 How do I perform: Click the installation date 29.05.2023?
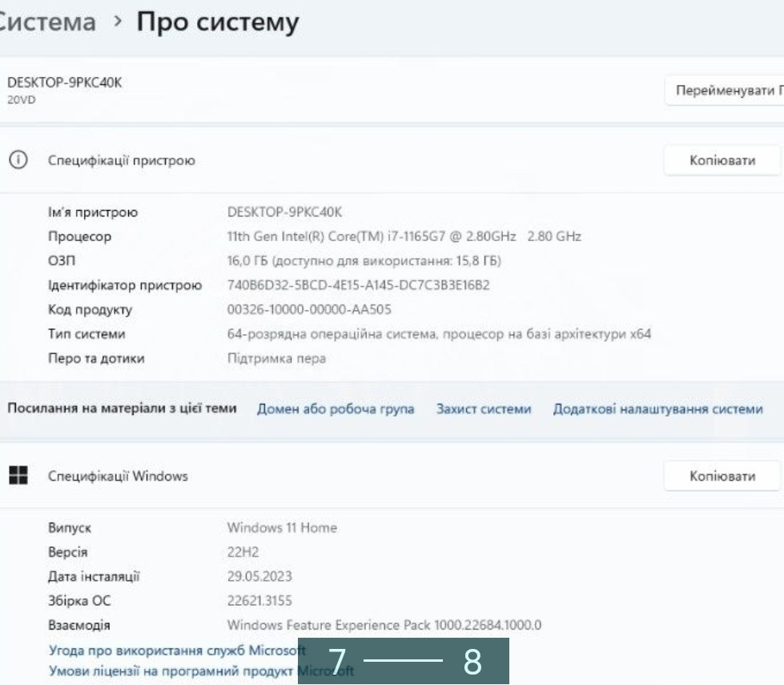[x=259, y=574]
